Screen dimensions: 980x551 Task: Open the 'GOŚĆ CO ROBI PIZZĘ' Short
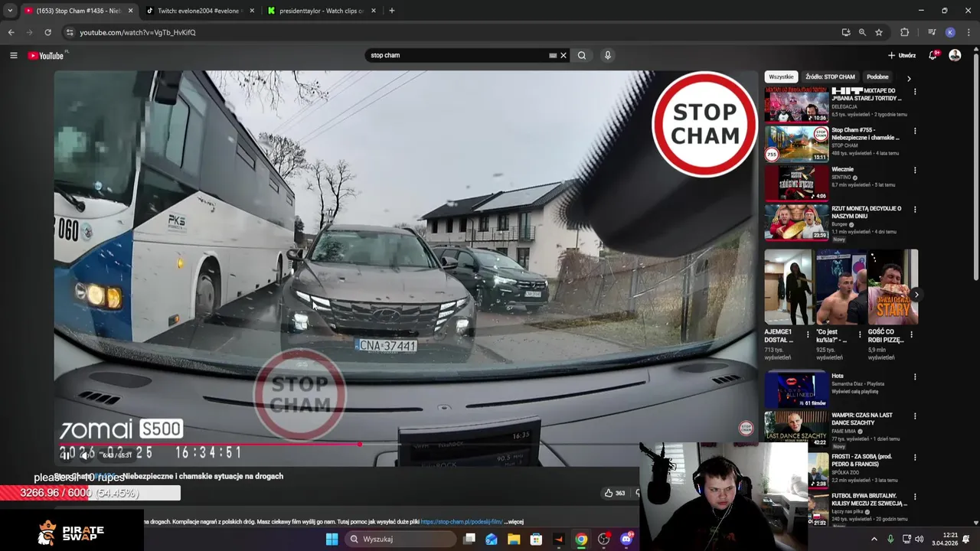pos(893,287)
